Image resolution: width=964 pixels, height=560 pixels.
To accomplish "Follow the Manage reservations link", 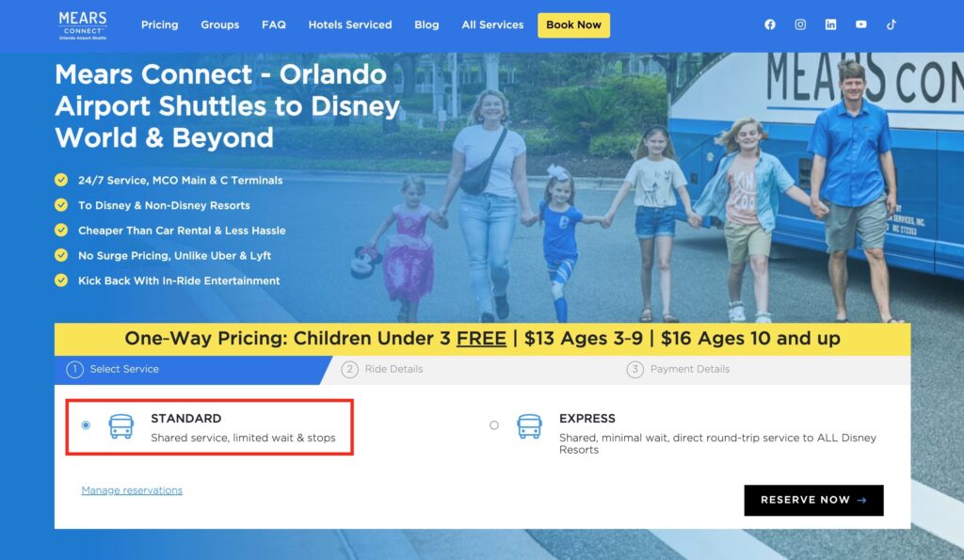I will tap(132, 490).
